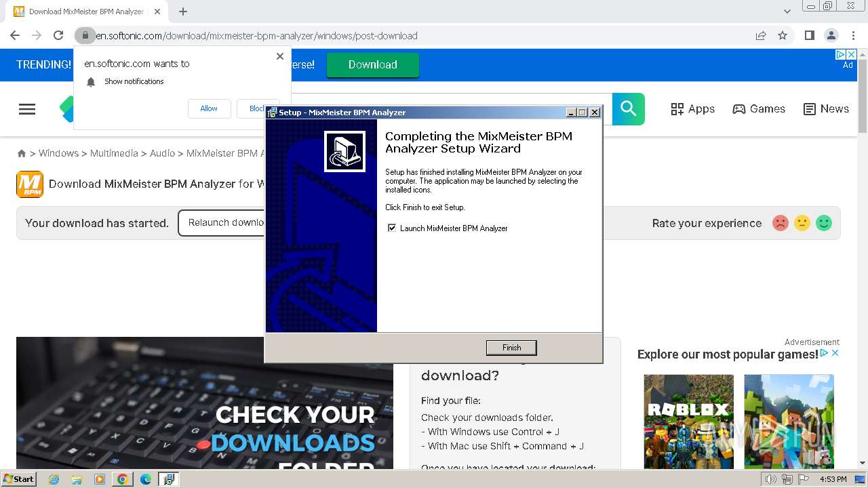Image resolution: width=868 pixels, height=488 pixels.
Task: Click the site padlock icon
Action: point(85,35)
